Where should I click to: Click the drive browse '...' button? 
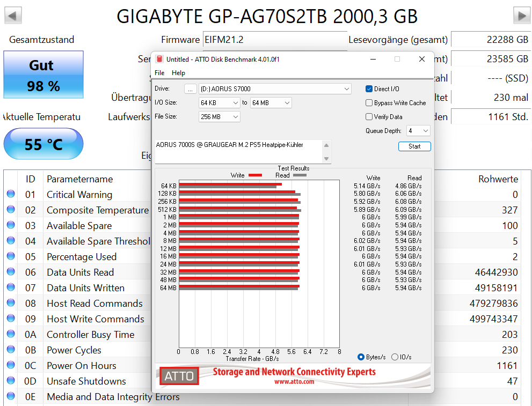191,89
